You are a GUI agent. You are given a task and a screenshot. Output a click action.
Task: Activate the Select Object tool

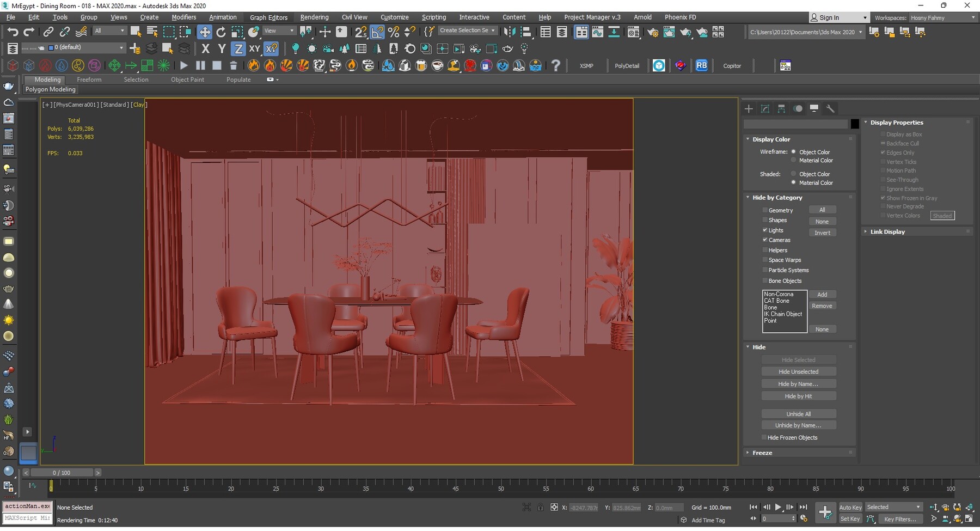pos(134,31)
